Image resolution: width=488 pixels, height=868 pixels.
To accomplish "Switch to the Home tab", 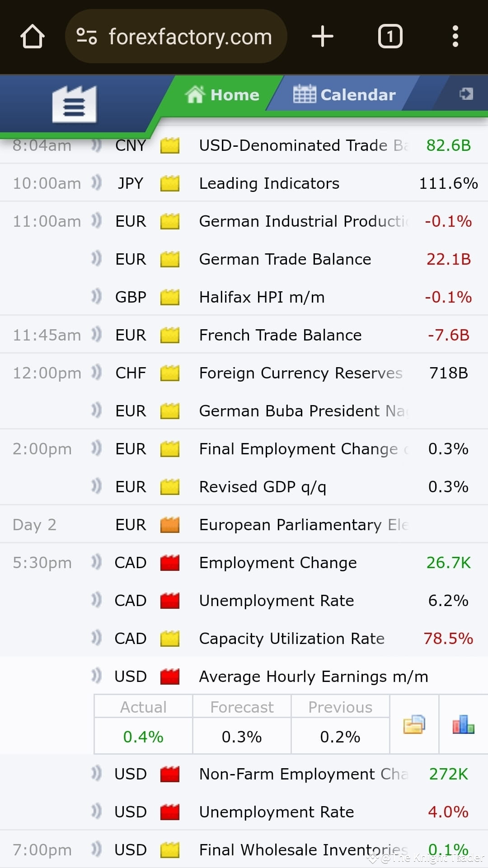I will [222, 95].
